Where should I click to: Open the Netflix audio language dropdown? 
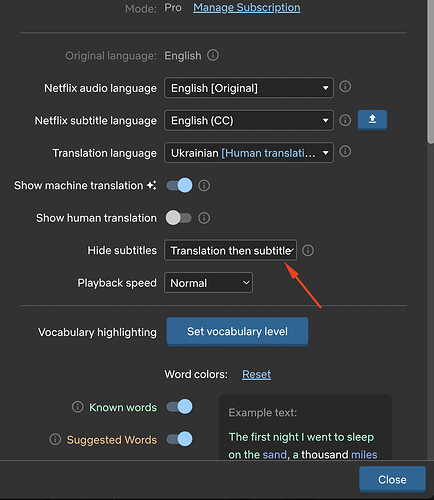point(249,88)
